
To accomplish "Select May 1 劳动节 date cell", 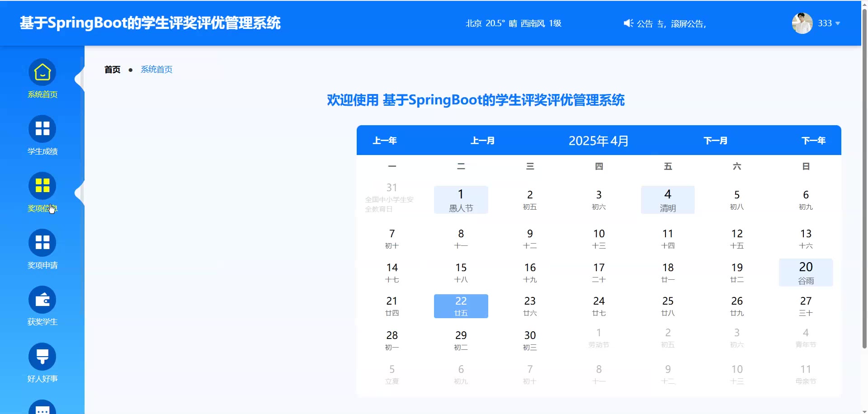I will pos(599,338).
